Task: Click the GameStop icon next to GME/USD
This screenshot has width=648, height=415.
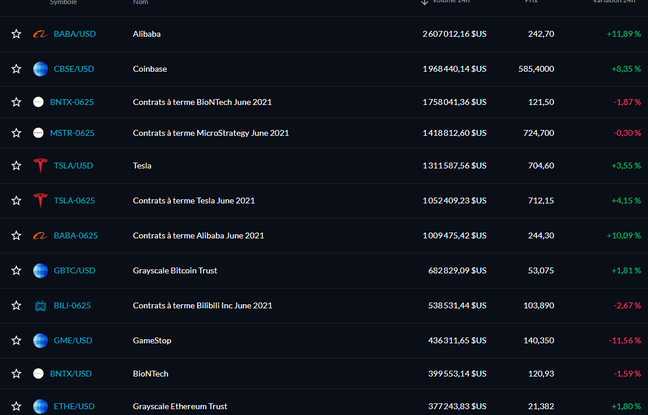Action: 40,341
